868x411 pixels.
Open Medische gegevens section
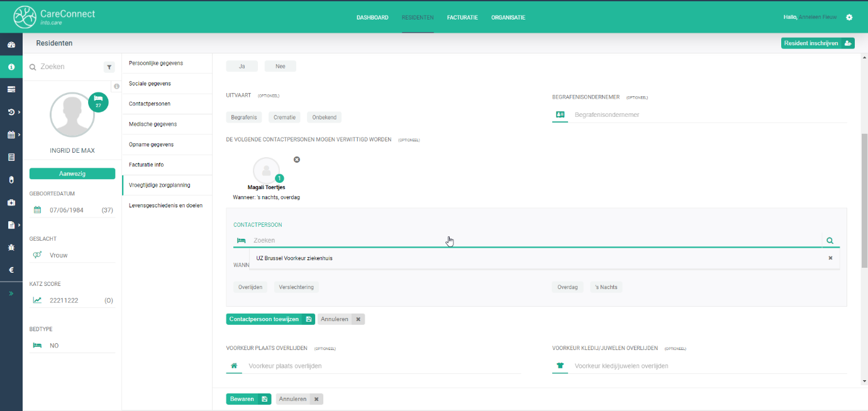tap(167, 124)
